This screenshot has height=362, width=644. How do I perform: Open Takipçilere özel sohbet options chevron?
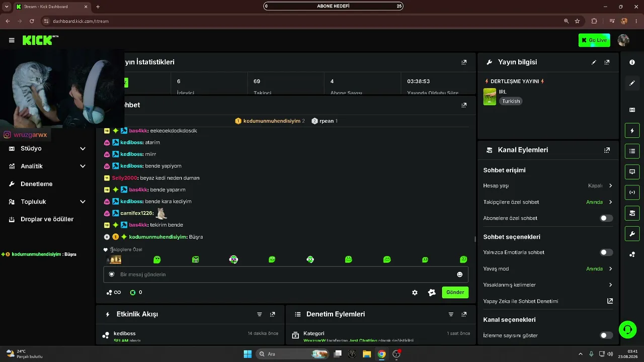(x=610, y=202)
